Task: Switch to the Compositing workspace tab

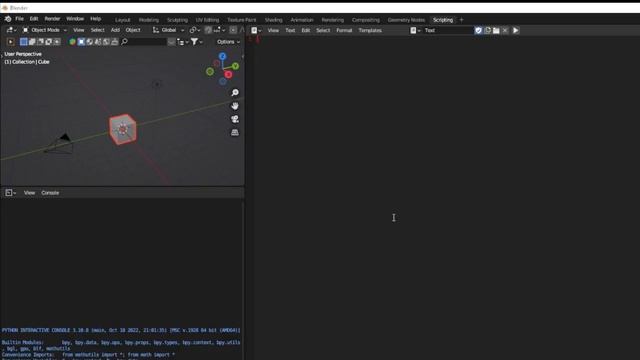Action: click(366, 20)
